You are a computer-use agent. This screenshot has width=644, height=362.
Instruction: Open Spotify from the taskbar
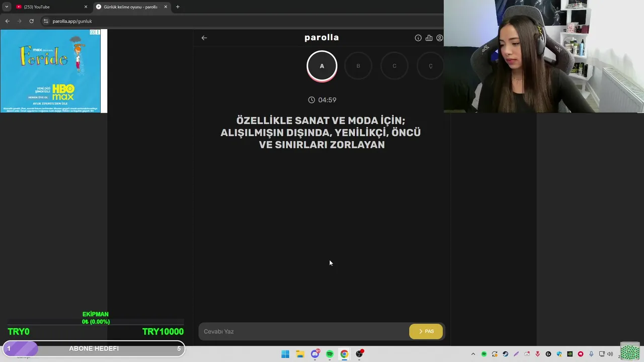(330, 354)
